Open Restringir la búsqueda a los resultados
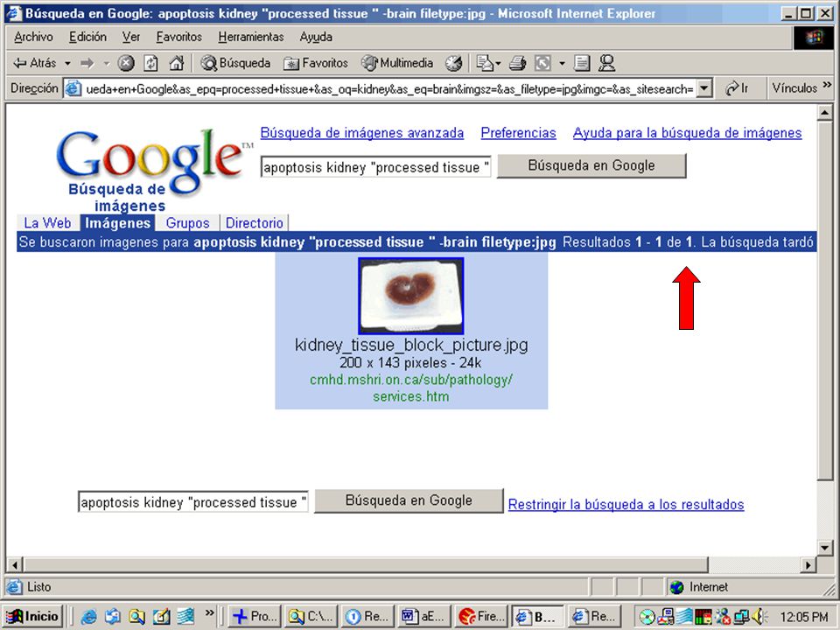This screenshot has height=630, width=840. click(x=626, y=504)
